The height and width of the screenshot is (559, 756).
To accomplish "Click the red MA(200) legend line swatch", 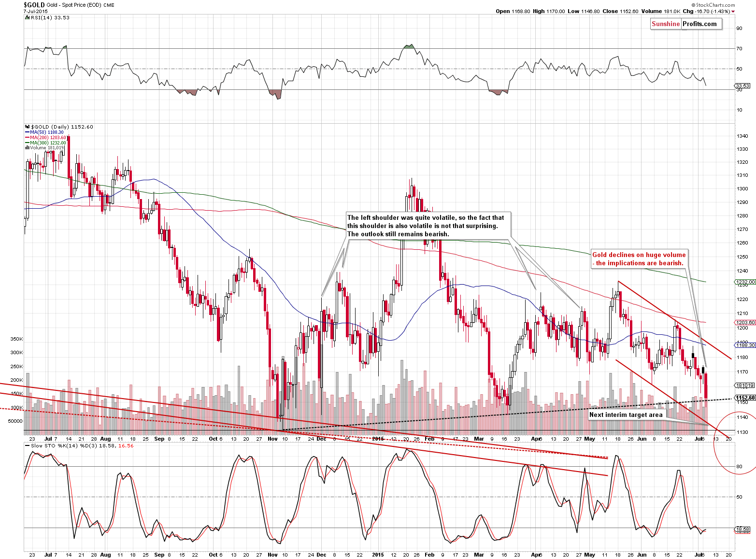I will point(27,137).
